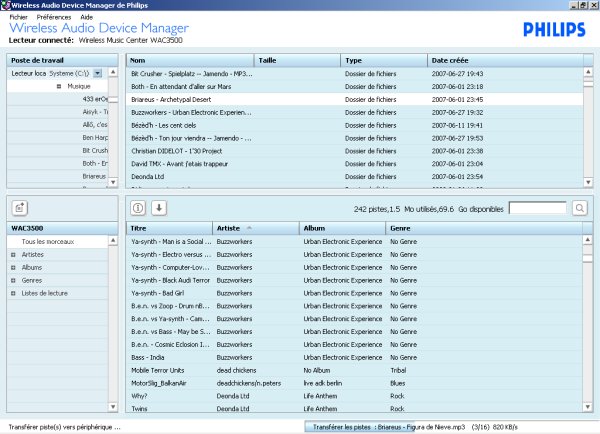
Task: Select Tous les morceaux in device tree
Action: (47, 242)
